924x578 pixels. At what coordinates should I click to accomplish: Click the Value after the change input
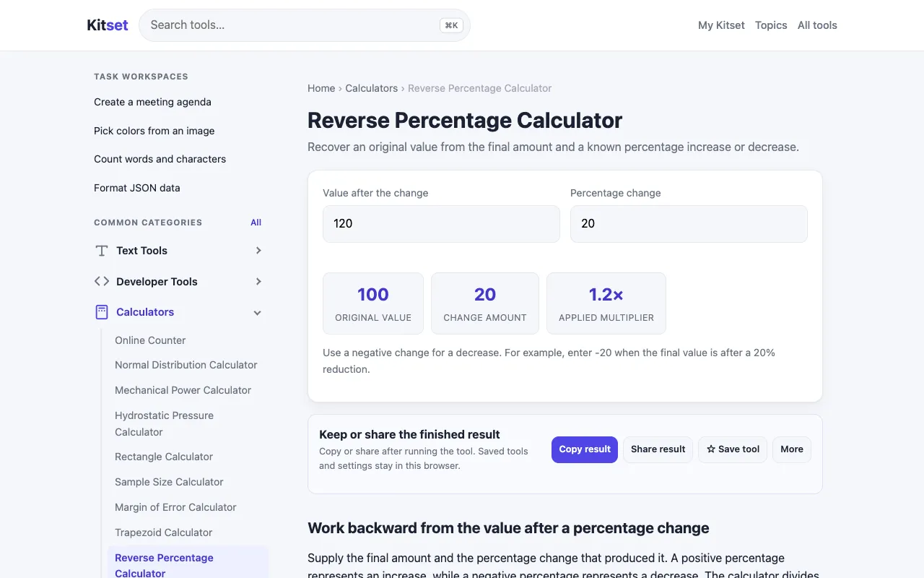click(441, 224)
